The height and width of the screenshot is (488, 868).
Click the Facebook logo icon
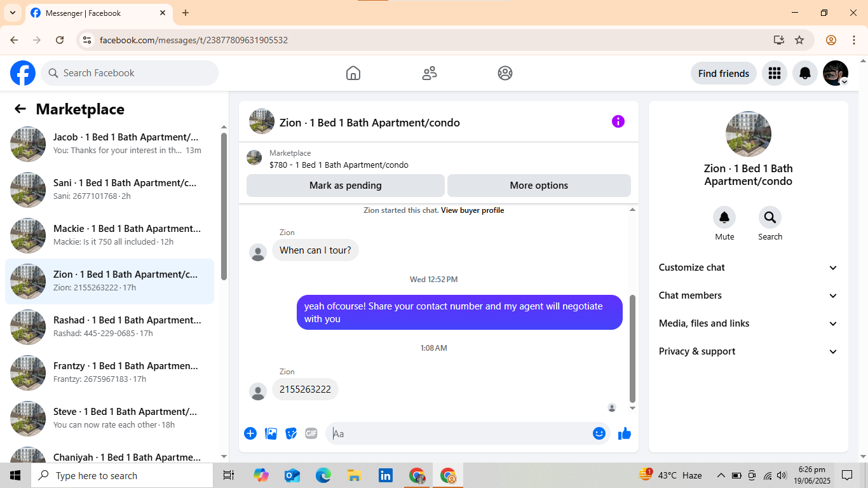click(x=23, y=73)
